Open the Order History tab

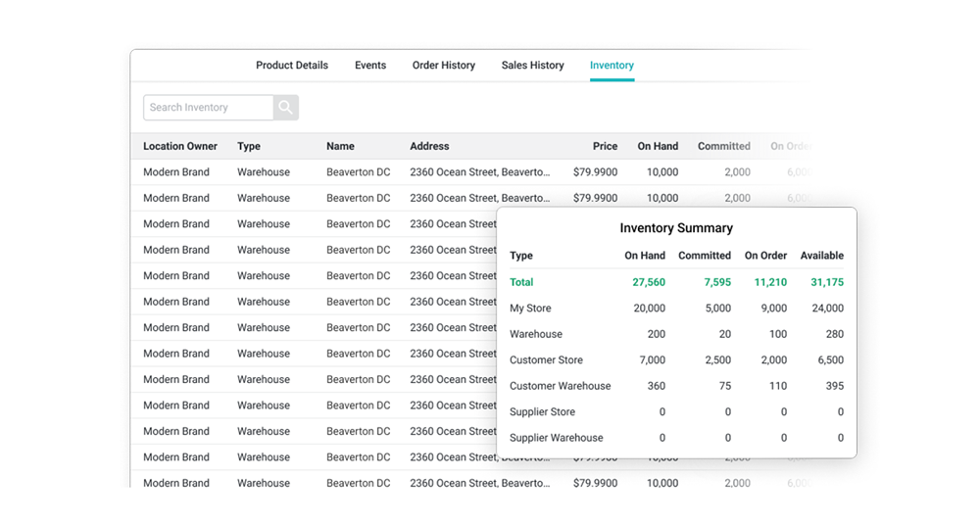tap(443, 66)
